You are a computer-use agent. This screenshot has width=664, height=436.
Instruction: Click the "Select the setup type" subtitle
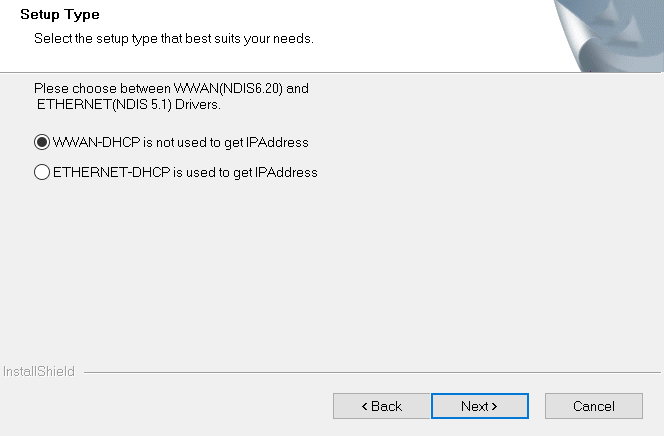[173, 39]
